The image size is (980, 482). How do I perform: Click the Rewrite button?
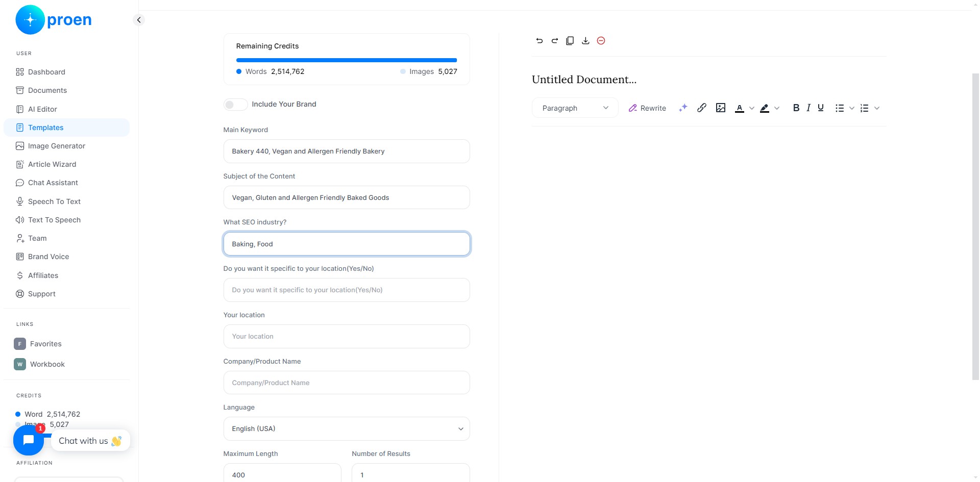pyautogui.click(x=647, y=108)
